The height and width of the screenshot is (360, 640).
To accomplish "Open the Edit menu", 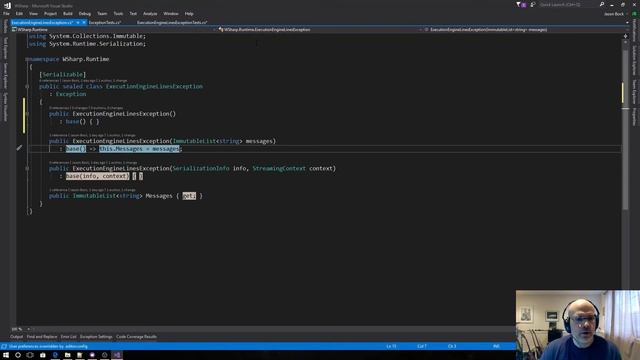I will (x=19, y=13).
